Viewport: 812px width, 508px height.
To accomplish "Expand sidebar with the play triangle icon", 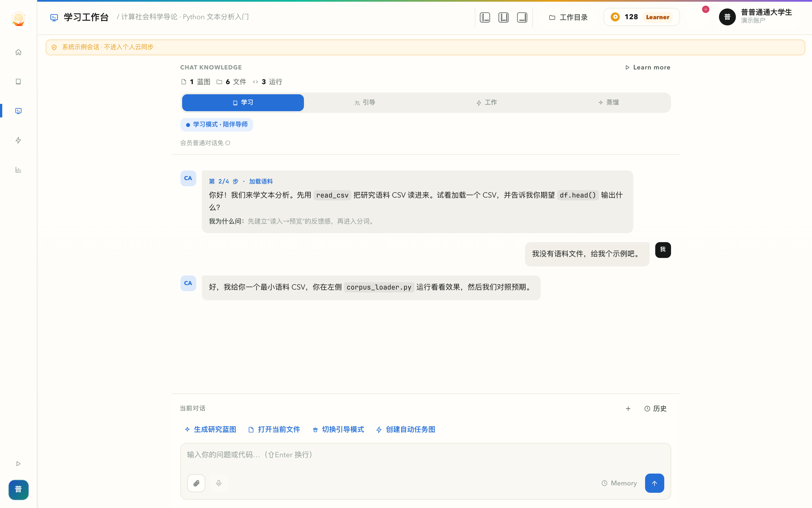I will pos(18,464).
